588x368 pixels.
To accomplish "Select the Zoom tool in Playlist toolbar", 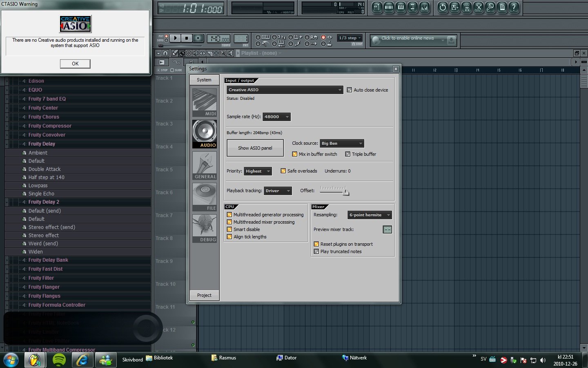I will [x=223, y=53].
